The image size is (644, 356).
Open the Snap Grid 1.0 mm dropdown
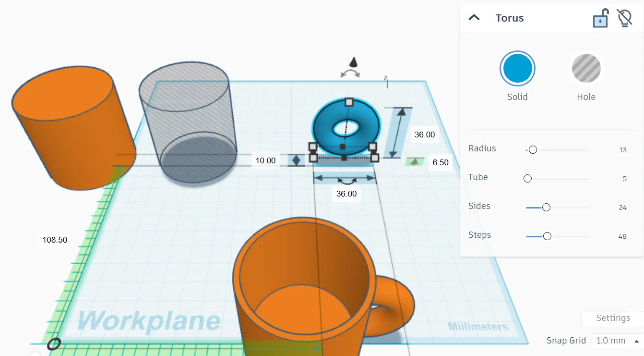[x=617, y=341]
